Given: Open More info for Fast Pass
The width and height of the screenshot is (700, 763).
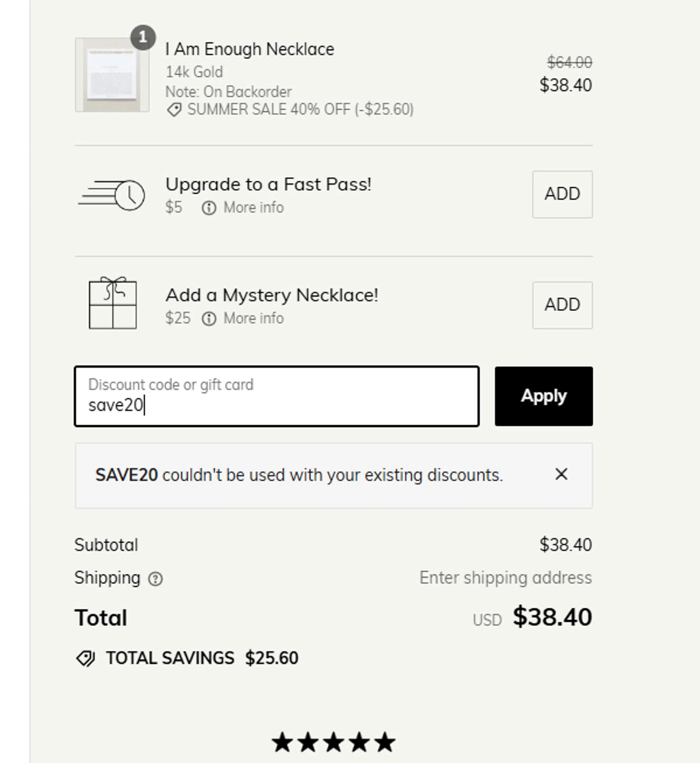Looking at the screenshot, I should click(x=253, y=208).
